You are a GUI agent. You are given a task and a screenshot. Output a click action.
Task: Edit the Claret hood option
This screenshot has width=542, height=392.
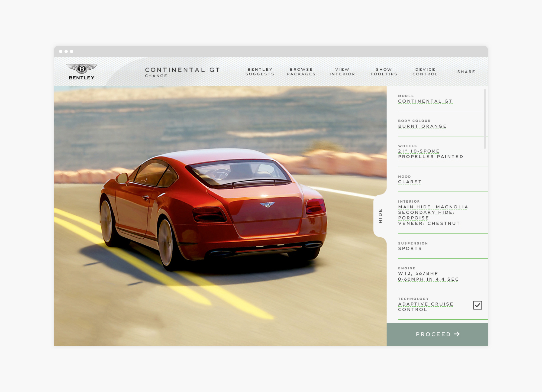410,182
